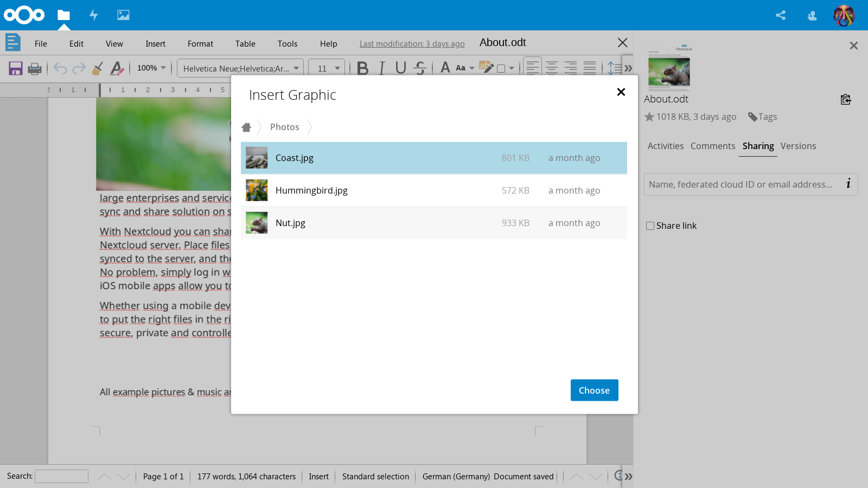Center the paragraph horizontally
Image resolution: width=868 pixels, height=488 pixels.
[552, 68]
